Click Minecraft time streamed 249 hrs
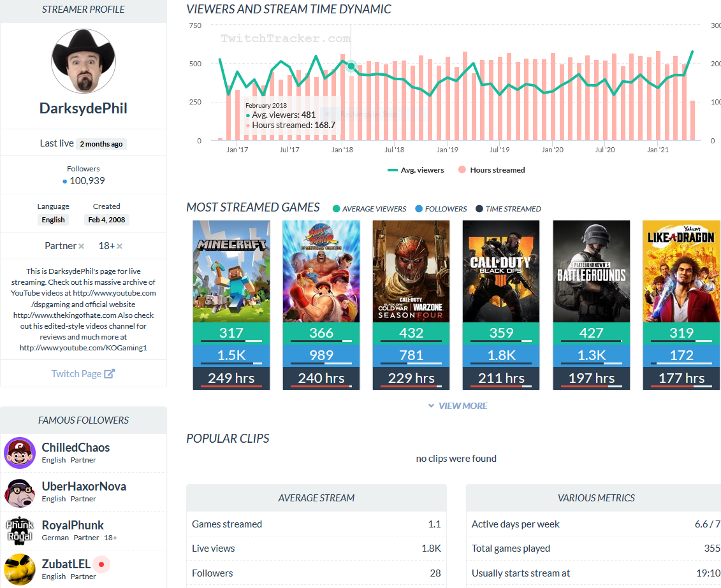The image size is (721, 588). coord(231,378)
